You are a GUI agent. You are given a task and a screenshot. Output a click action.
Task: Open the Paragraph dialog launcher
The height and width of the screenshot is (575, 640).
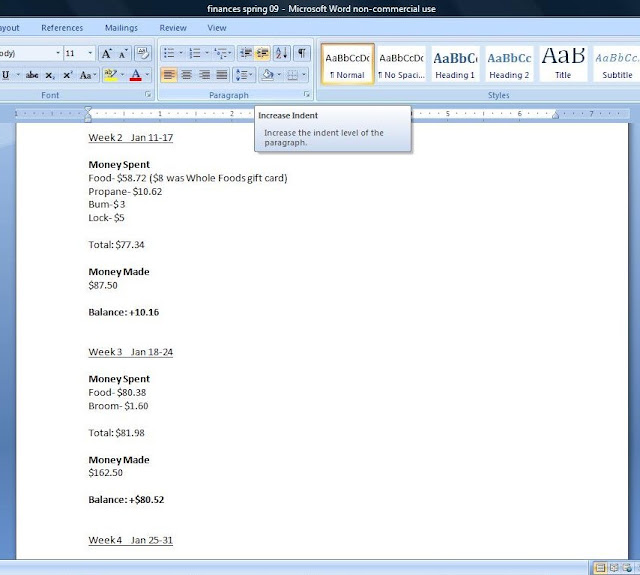[x=306, y=95]
